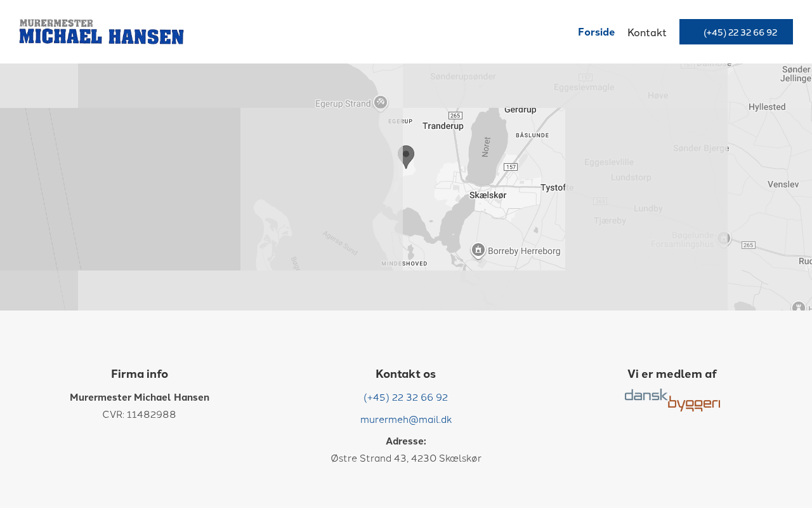This screenshot has width=812, height=508.
Task: Click the CVR: 11482988 text
Action: tap(140, 415)
